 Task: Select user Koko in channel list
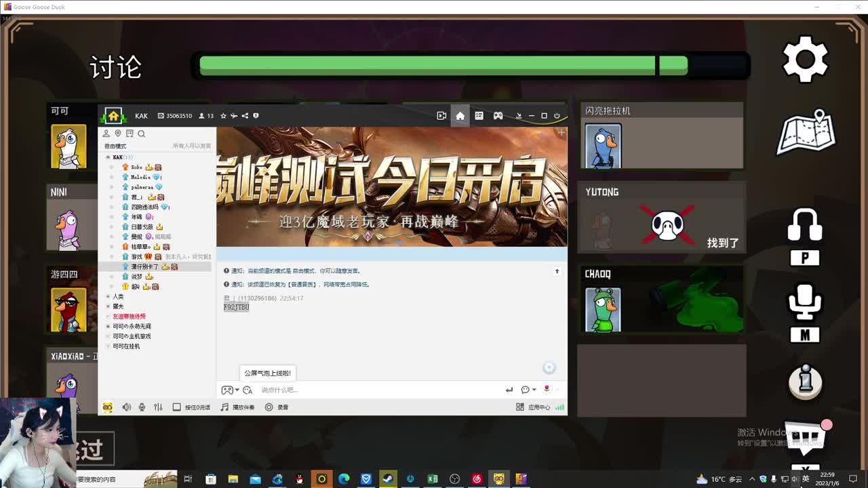[x=136, y=167]
